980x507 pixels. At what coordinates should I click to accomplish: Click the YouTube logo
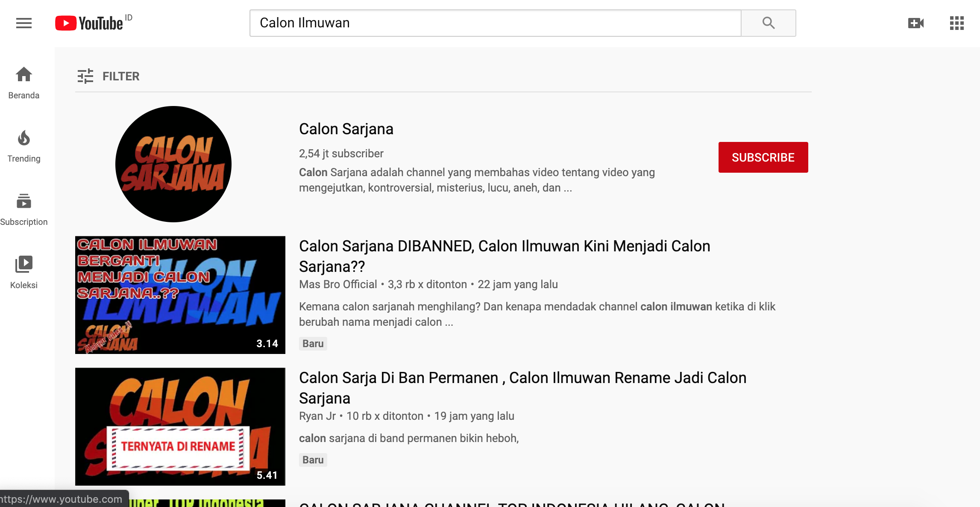tap(90, 23)
